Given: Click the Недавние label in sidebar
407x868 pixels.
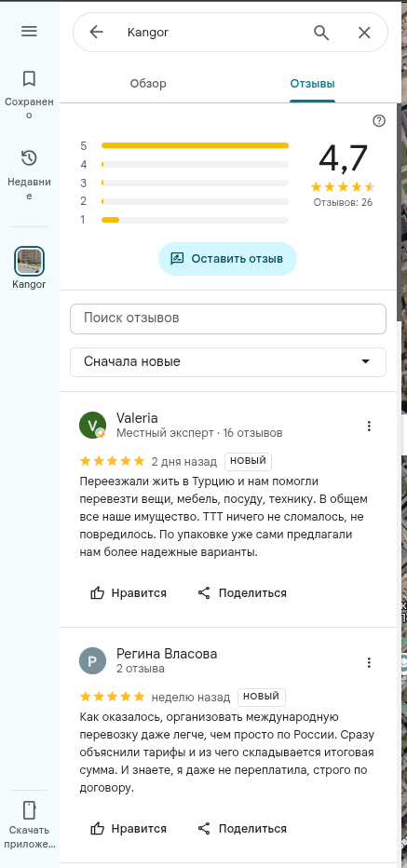Looking at the screenshot, I should click(x=29, y=189).
